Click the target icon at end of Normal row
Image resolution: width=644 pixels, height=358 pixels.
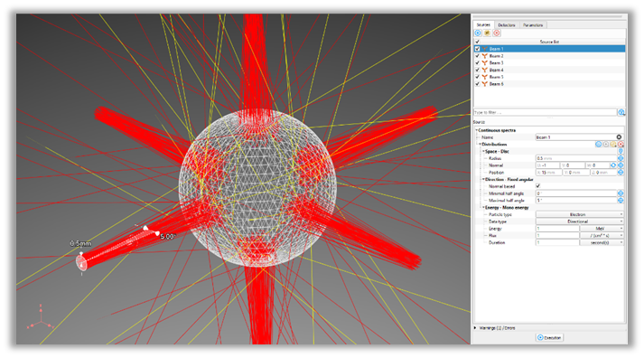(x=621, y=165)
